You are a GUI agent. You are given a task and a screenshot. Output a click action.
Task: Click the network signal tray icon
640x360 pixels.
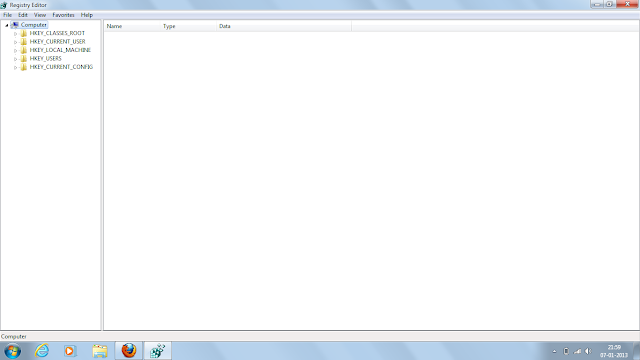pyautogui.click(x=577, y=351)
